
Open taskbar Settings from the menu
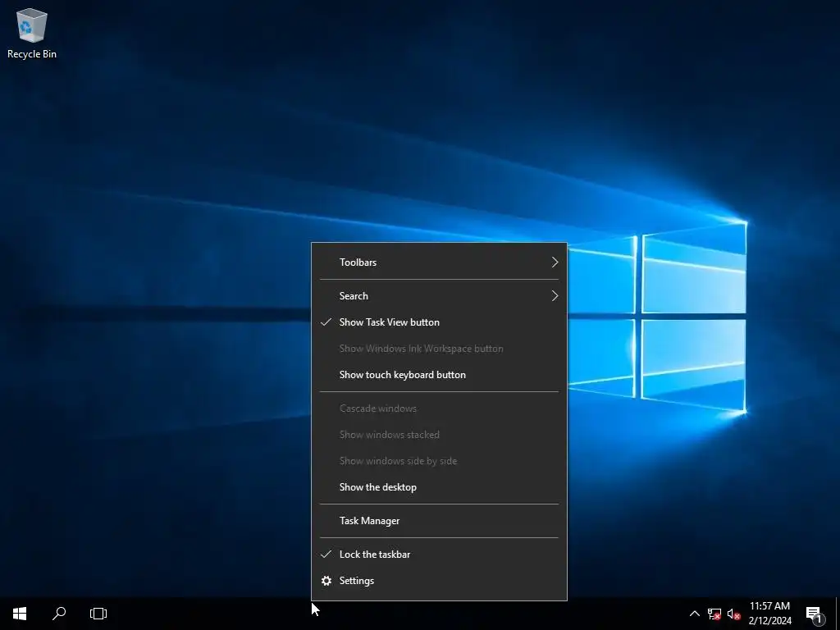(439, 581)
